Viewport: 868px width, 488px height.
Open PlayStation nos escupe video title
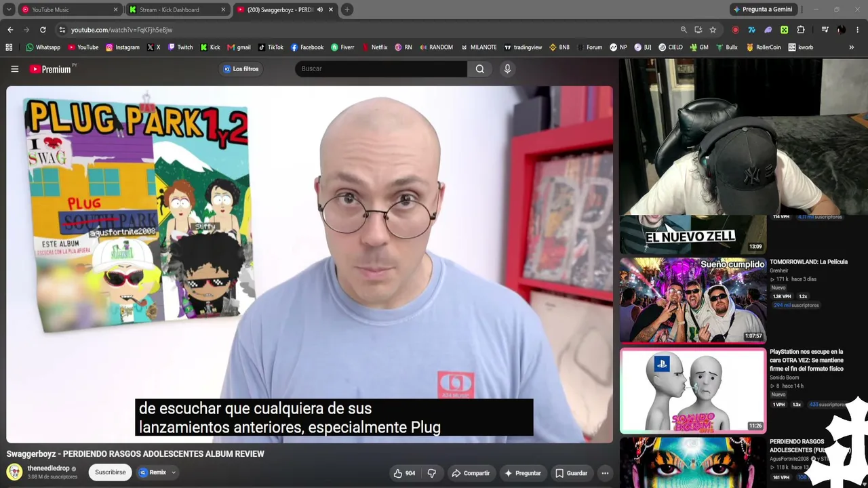(x=807, y=360)
